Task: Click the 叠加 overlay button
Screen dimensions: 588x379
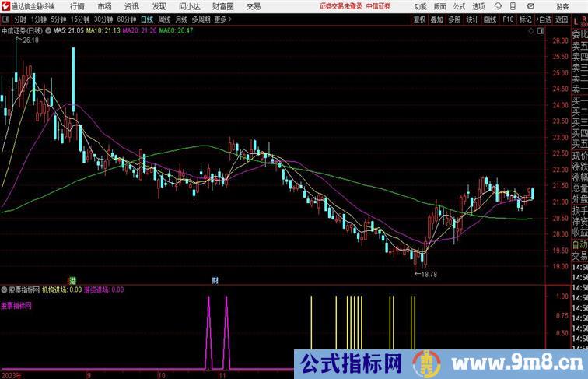Action: [x=437, y=19]
